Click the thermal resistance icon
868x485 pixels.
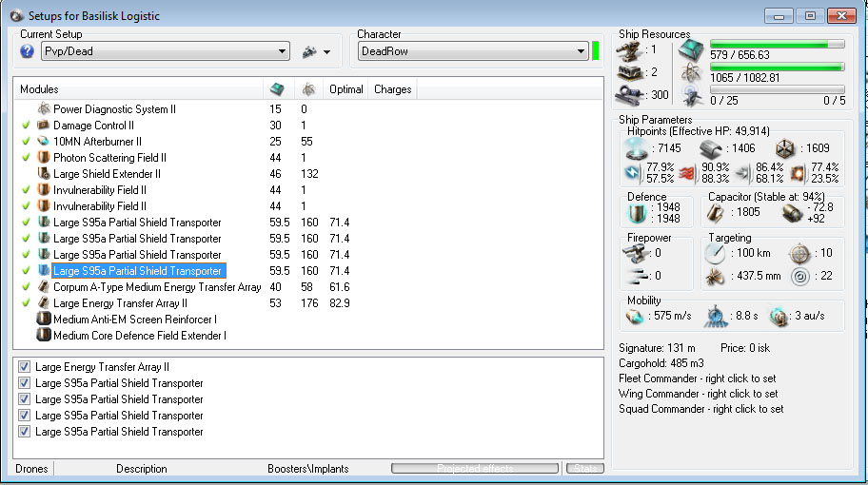click(688, 173)
